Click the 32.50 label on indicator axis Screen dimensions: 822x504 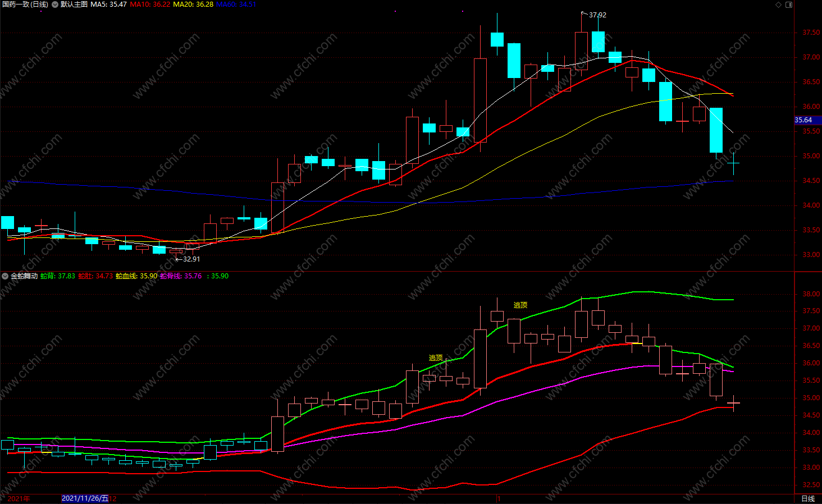(811, 485)
